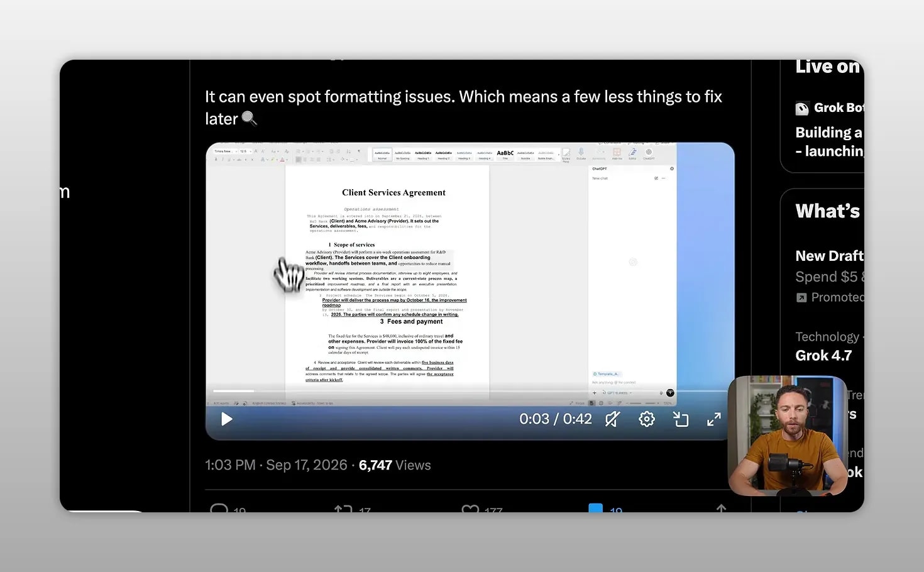Click the Promoted arrow icon
This screenshot has width=924, height=572.
(x=801, y=297)
